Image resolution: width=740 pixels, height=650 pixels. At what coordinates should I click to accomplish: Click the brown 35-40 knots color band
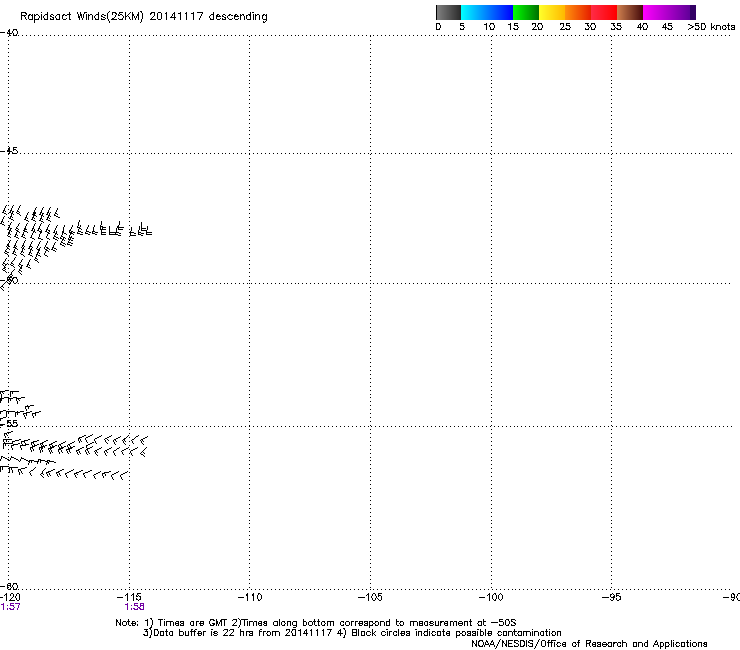pos(630,12)
